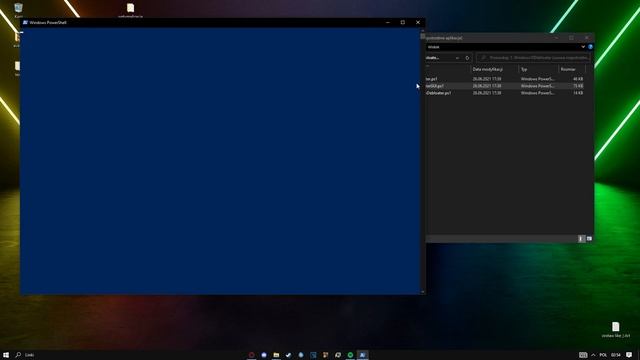Select the first .ps1 file row (46 KB)
This screenshot has height=360, width=640.
[506, 79]
